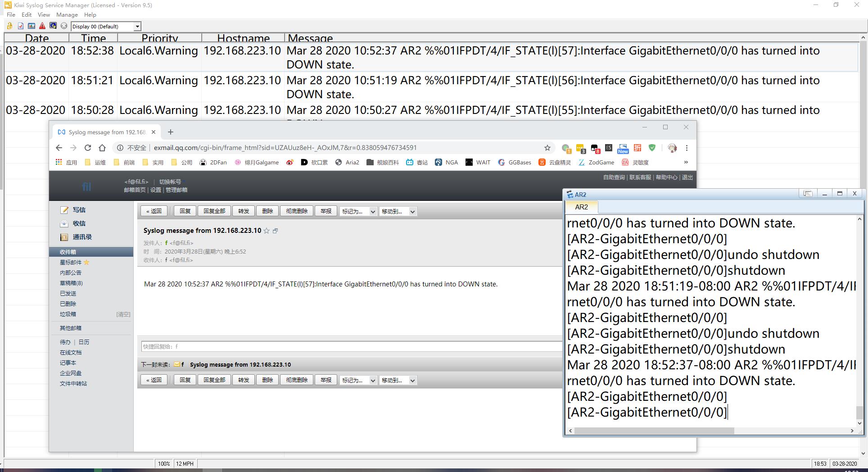Image resolution: width=868 pixels, height=472 pixels.
Task: Expand the top 标记为 dropdown
Action: click(x=358, y=211)
